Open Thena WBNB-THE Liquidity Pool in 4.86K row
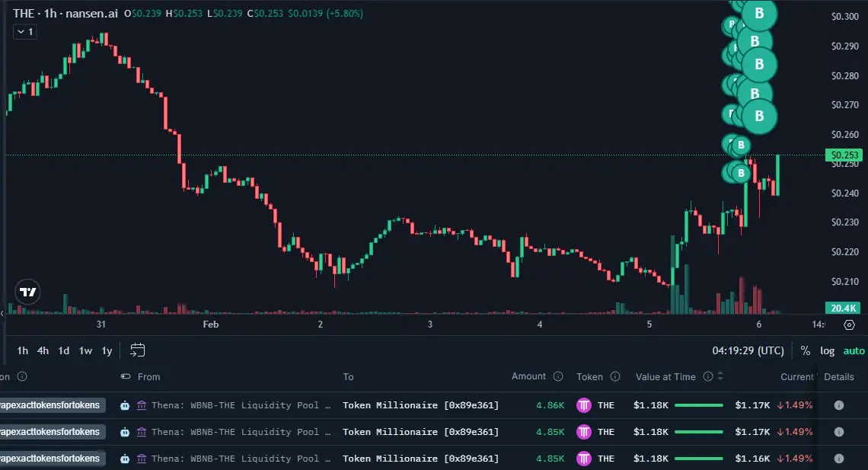 241,405
